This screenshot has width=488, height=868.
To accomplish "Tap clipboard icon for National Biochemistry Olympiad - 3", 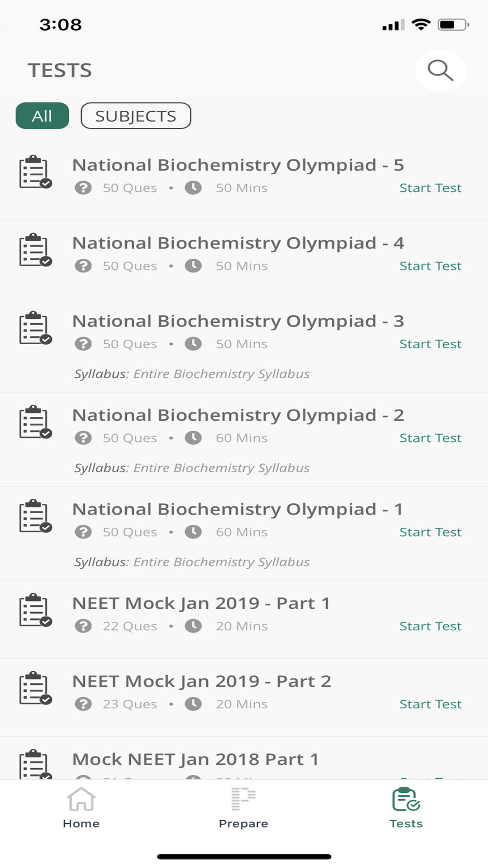I will pyautogui.click(x=35, y=328).
